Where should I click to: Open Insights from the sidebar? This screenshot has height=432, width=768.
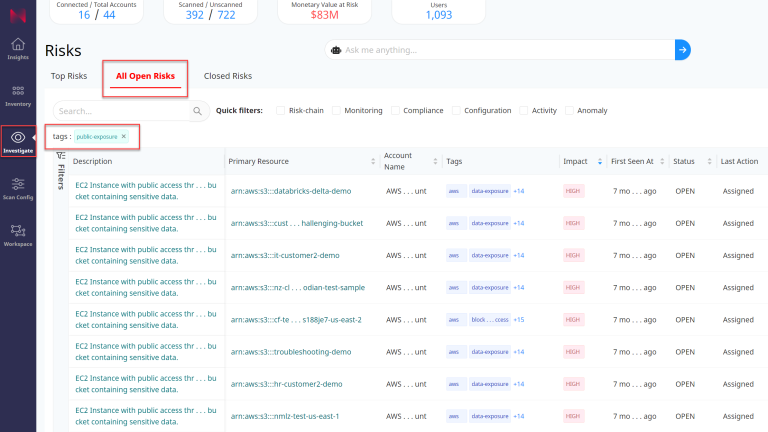18,48
